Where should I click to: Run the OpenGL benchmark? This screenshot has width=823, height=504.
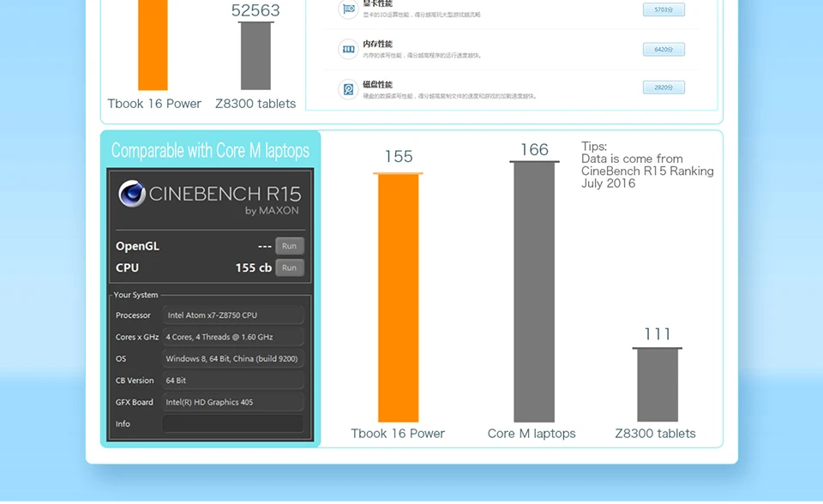click(289, 246)
